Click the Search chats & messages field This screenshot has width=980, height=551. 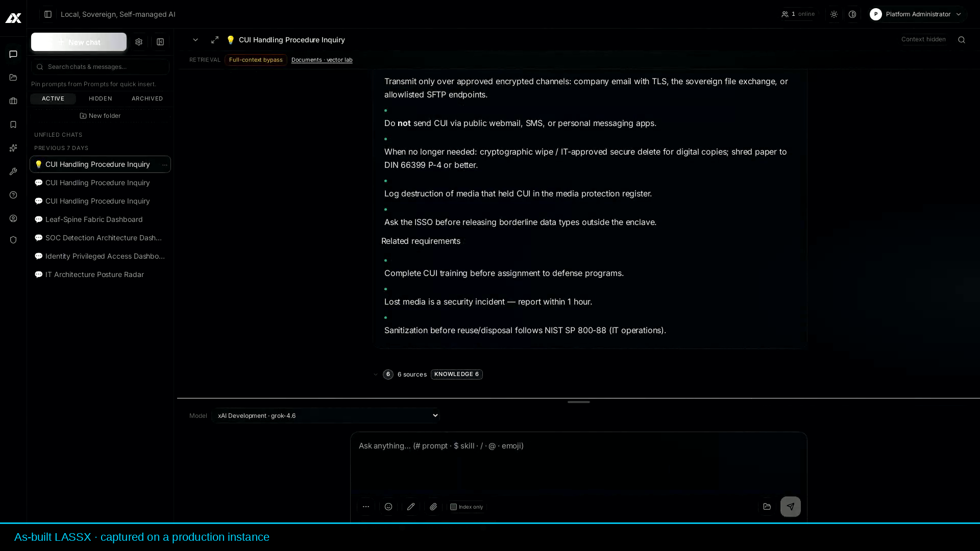[x=100, y=67]
